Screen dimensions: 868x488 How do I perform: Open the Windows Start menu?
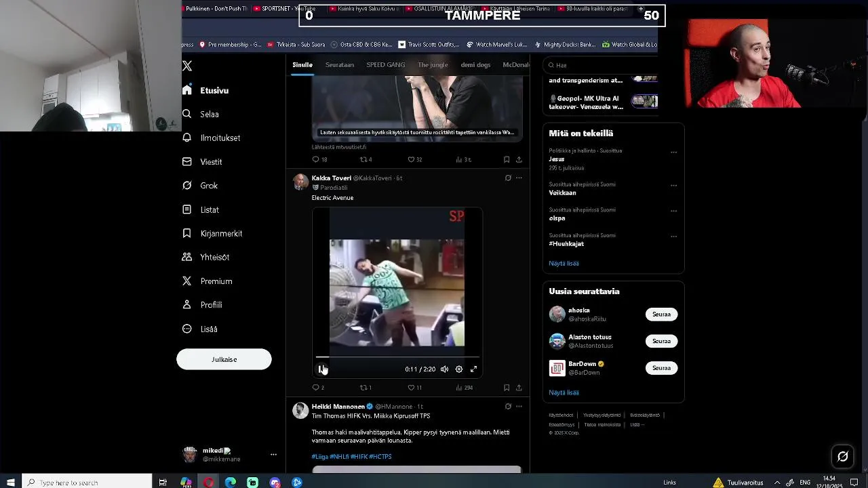point(11,482)
